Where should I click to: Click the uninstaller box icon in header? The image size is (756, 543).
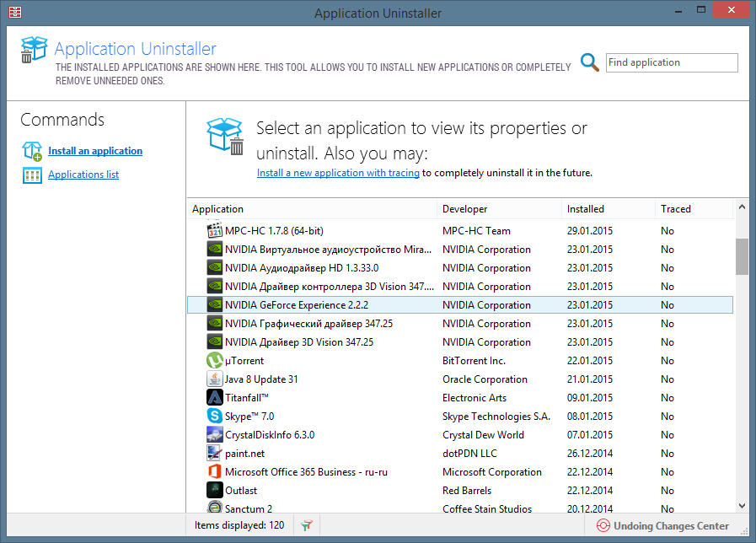[34, 50]
